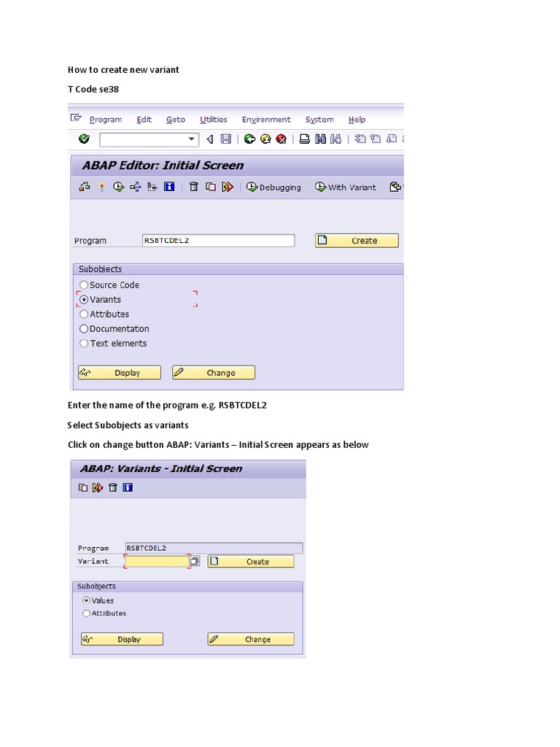Click the yellow Exit icon
Image resolution: width=560 pixels, height=747 pixels.
pos(265,139)
